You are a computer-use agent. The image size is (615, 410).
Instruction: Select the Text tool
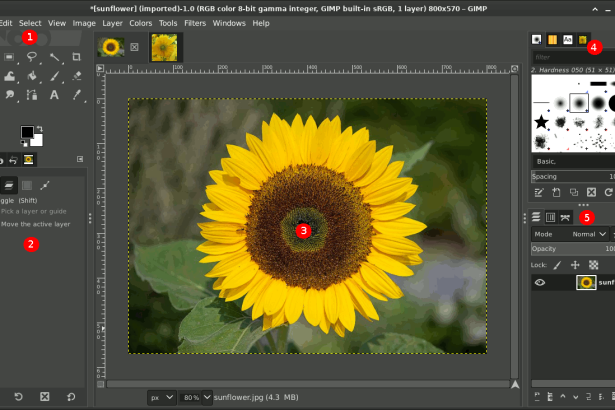tap(55, 95)
